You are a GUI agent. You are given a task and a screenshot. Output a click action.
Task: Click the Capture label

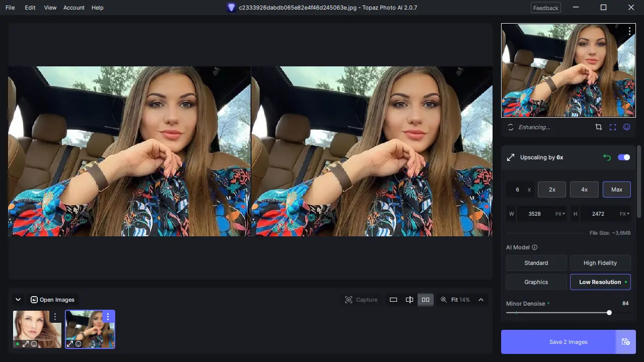[367, 300]
